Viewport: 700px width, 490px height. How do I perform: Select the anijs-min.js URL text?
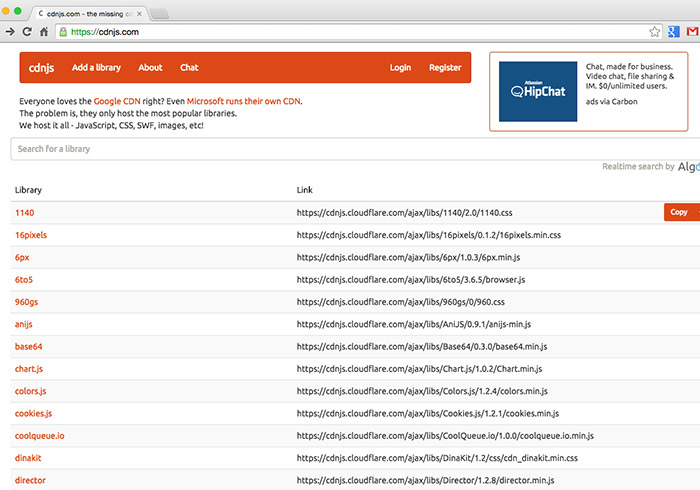coord(414,324)
